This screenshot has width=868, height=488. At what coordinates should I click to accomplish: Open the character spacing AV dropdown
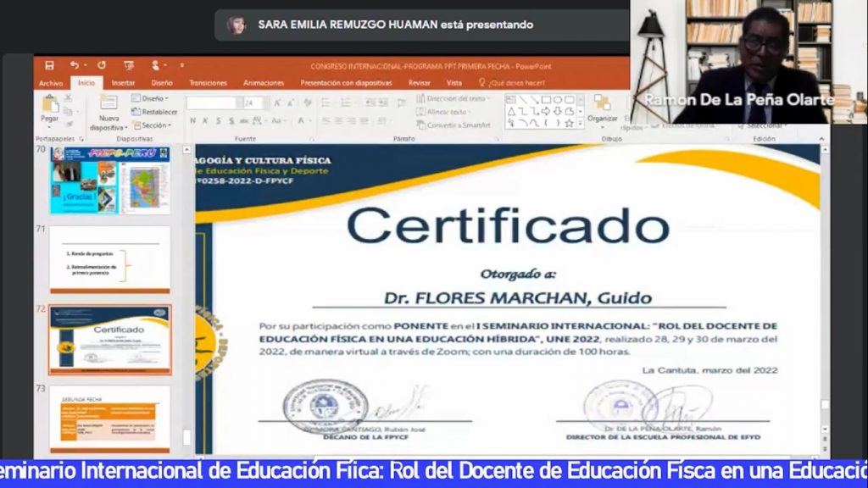(x=259, y=120)
